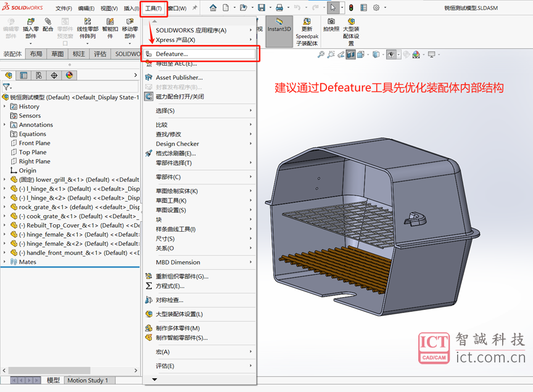Create a new document with New icon
533x392 pixels.
(226, 7)
